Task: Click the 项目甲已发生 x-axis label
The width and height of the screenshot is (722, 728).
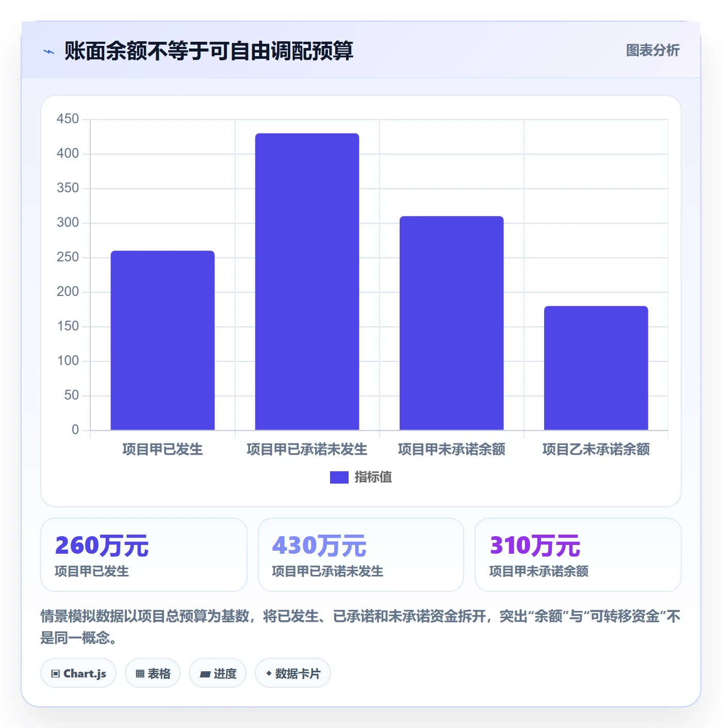Action: [162, 450]
